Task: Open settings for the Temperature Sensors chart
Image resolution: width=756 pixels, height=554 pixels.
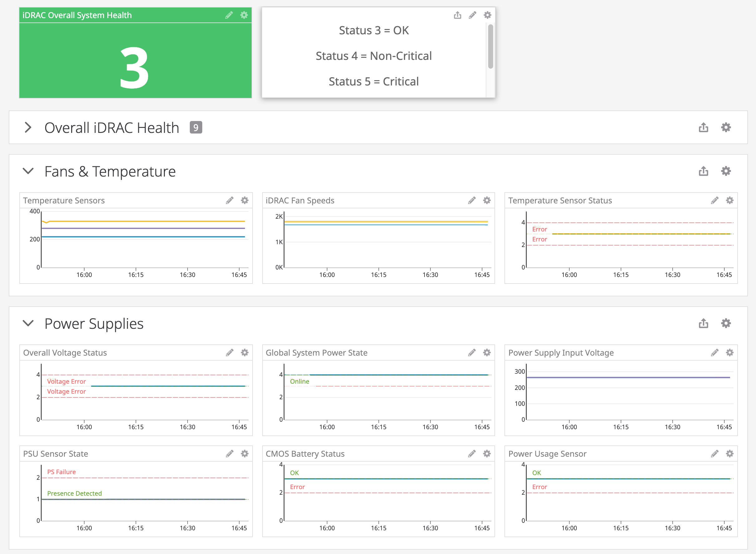Action: (245, 200)
